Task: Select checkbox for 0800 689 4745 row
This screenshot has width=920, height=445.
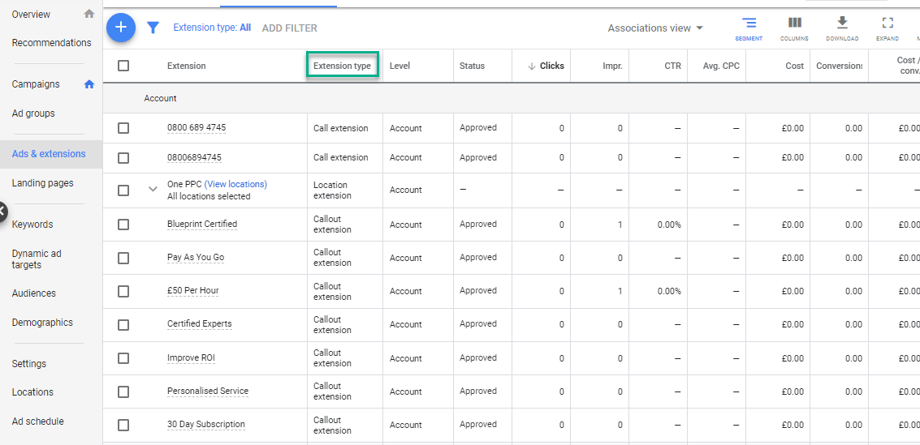Action: [123, 128]
